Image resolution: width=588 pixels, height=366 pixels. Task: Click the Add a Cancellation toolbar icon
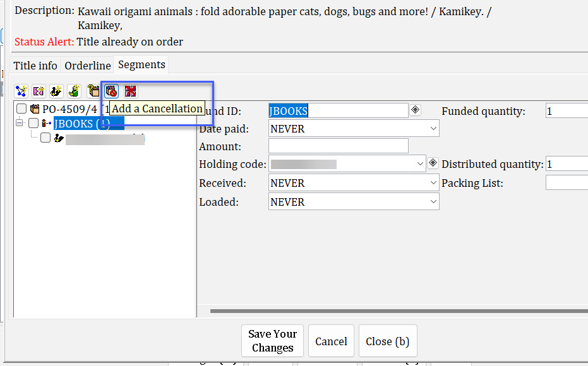[x=112, y=91]
